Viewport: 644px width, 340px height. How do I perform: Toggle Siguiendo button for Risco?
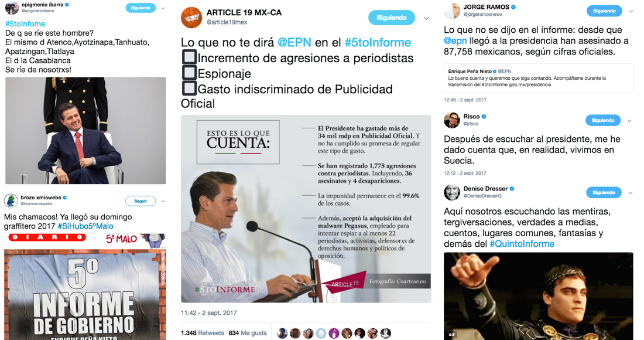pos(602,120)
